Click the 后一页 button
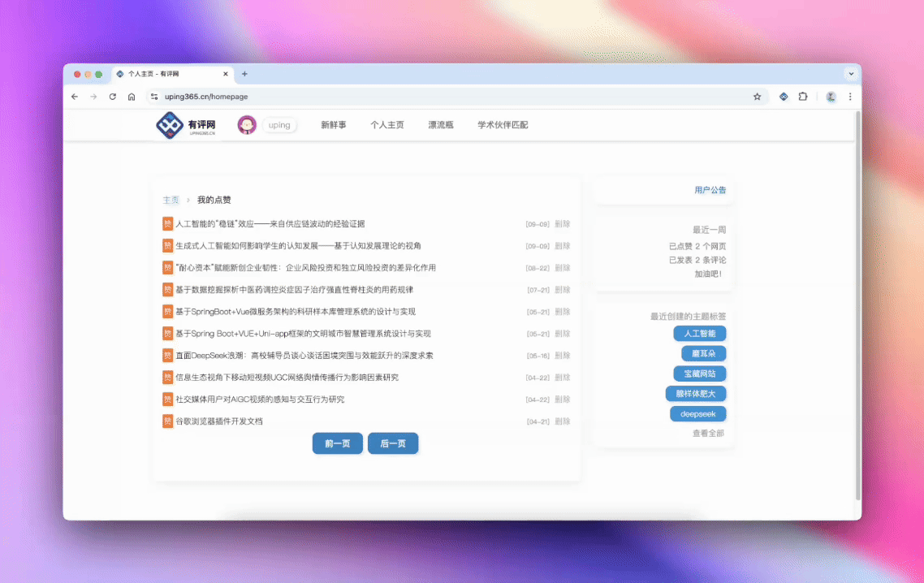Screen dimensions: 924x583 [x=393, y=443]
